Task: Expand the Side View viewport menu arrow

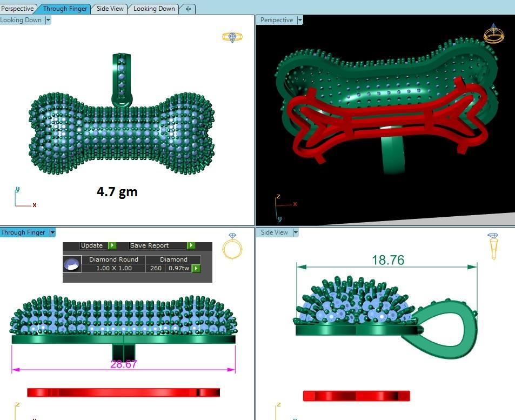Action: [x=295, y=232]
